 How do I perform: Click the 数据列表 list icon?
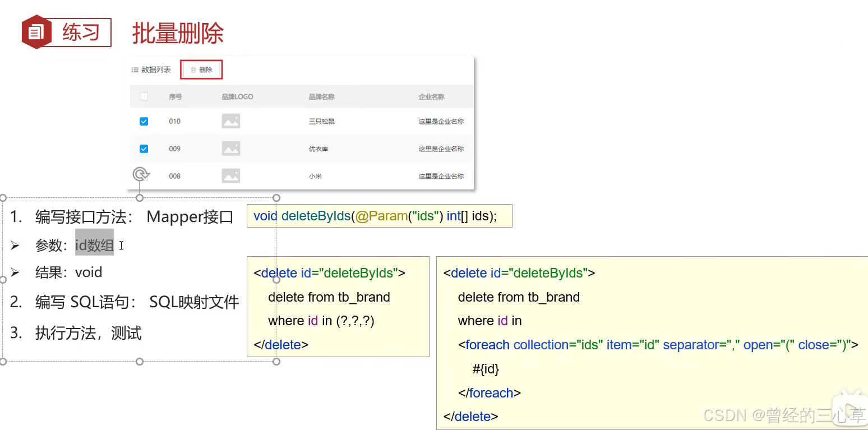point(135,70)
